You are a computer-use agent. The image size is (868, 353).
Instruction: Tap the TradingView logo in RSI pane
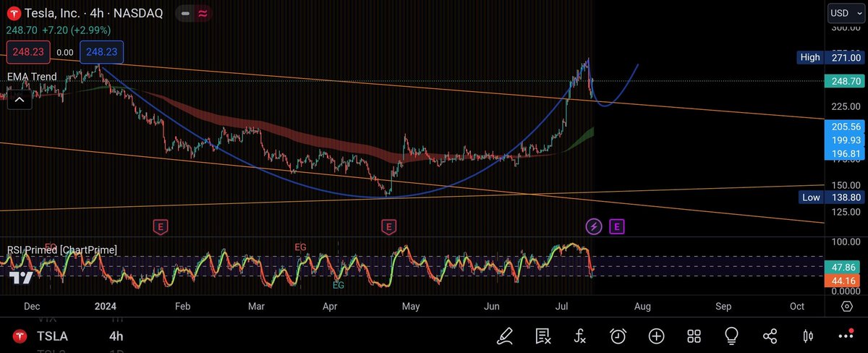[20, 278]
